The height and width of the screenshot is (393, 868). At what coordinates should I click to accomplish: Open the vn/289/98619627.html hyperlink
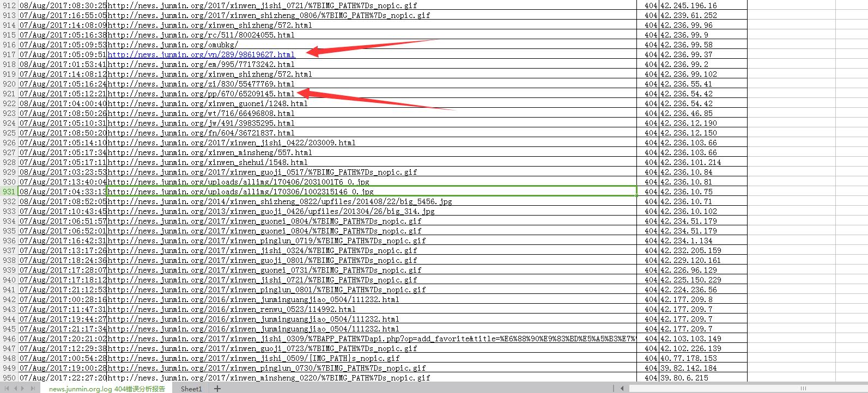[201, 54]
